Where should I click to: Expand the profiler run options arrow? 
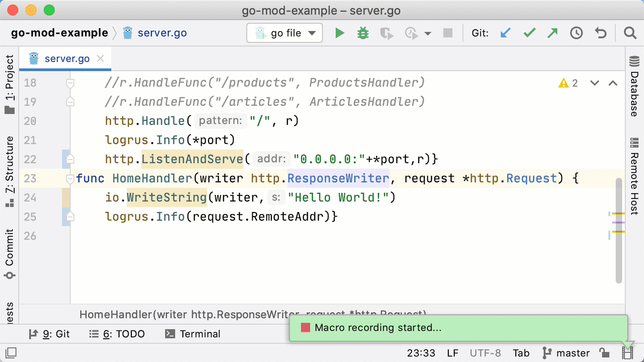tap(428, 33)
